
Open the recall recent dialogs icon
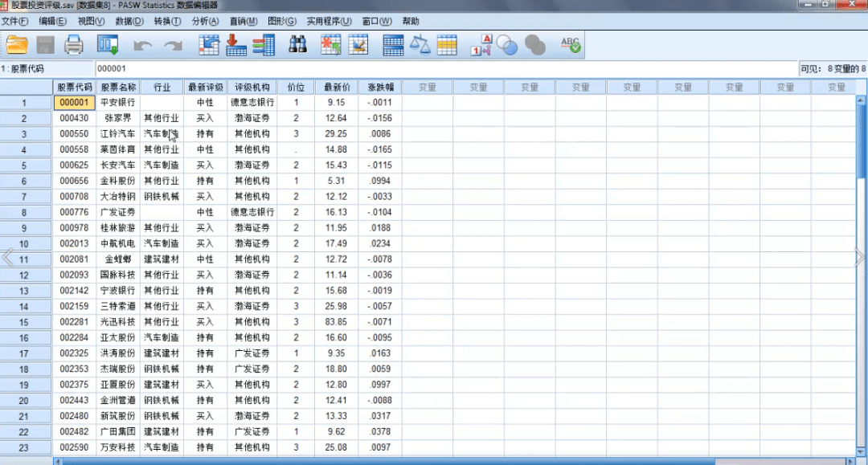[x=107, y=45]
